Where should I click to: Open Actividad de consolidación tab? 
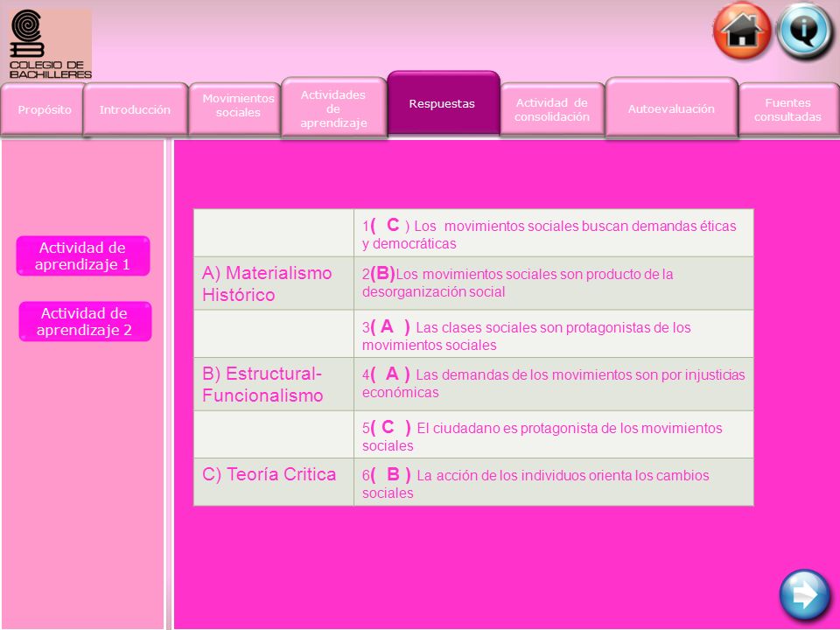(x=552, y=110)
